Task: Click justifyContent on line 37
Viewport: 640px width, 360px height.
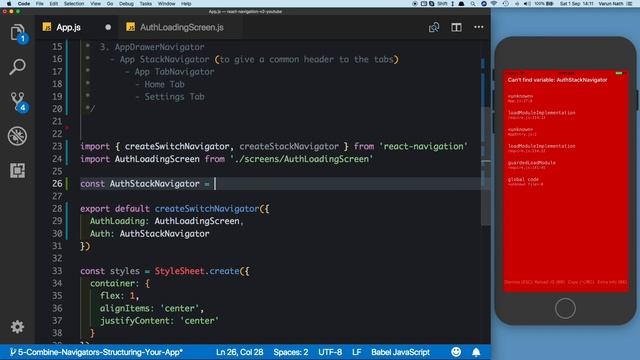Action: click(134, 321)
